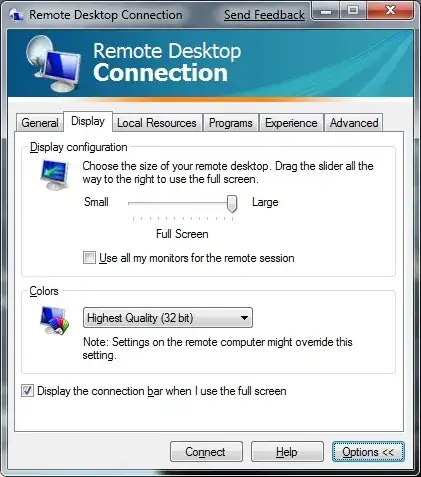The image size is (421, 477).
Task: Open the Programs tab
Action: (x=231, y=123)
